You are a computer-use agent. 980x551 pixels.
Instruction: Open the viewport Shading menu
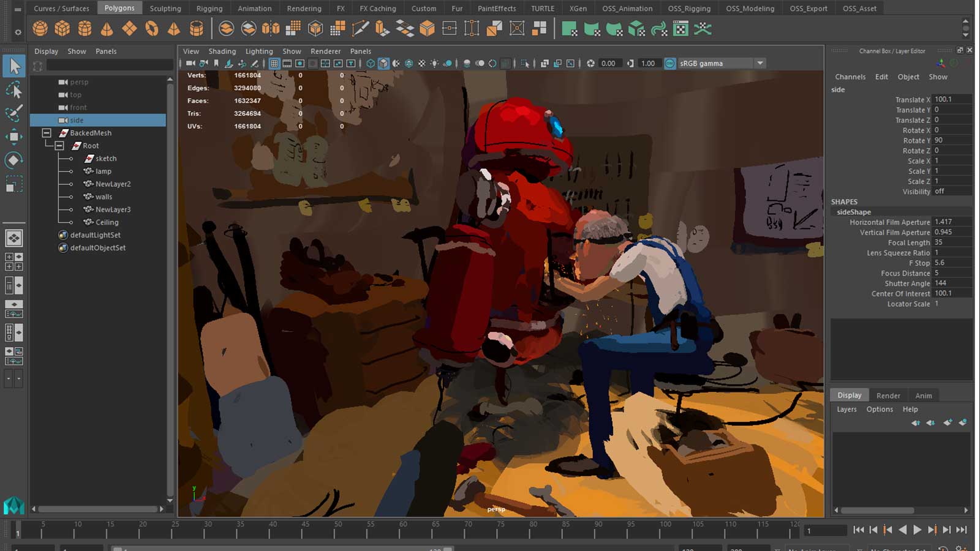222,51
